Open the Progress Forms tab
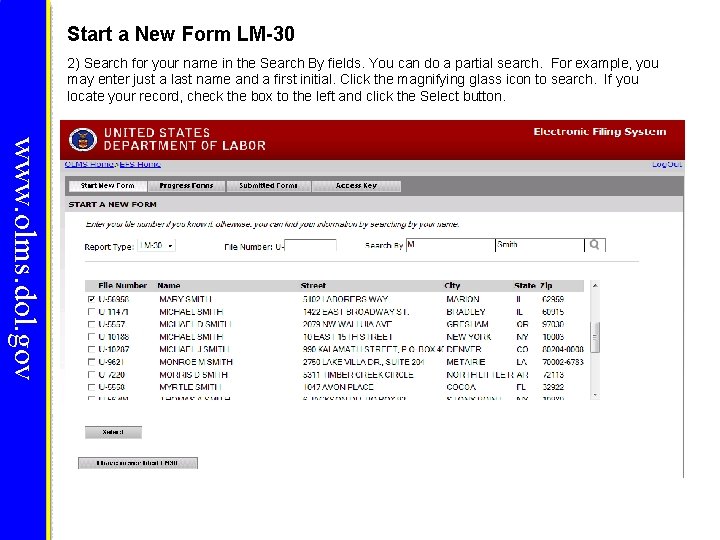 click(186, 186)
